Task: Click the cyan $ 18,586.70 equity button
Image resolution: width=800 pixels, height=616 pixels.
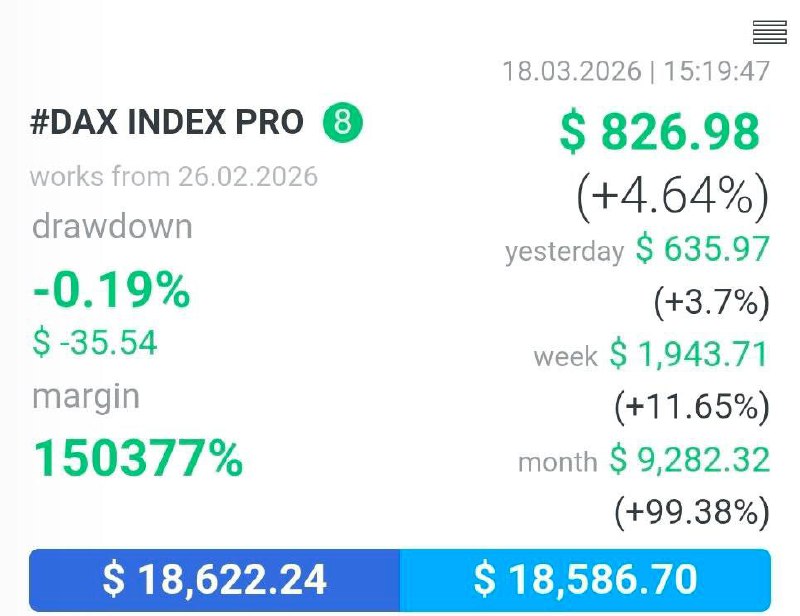Action: [585, 579]
